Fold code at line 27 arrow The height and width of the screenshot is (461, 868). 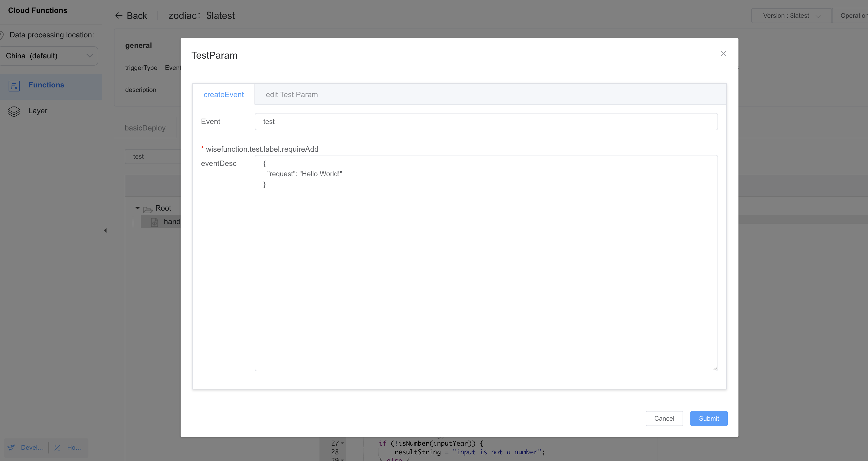pyautogui.click(x=342, y=444)
